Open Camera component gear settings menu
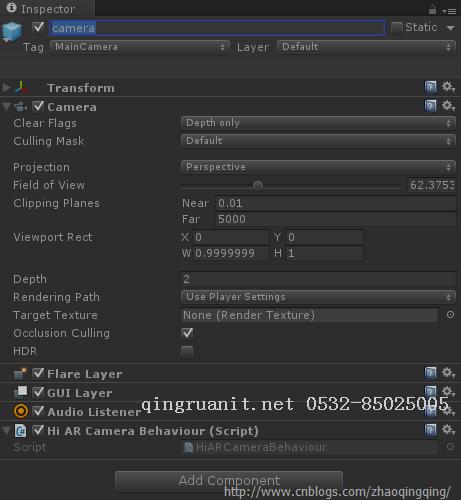 (448, 106)
